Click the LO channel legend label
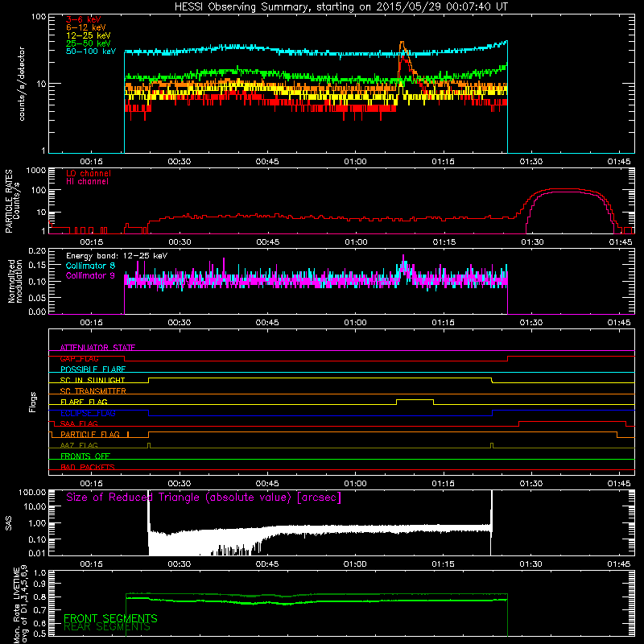The height and width of the screenshot is (644, 644). tap(89, 173)
